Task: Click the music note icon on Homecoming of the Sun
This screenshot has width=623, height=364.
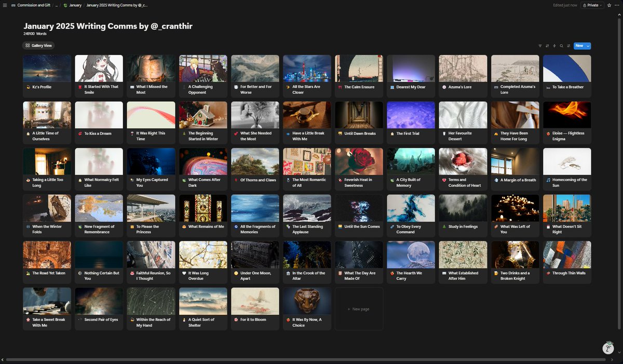Action: point(548,180)
